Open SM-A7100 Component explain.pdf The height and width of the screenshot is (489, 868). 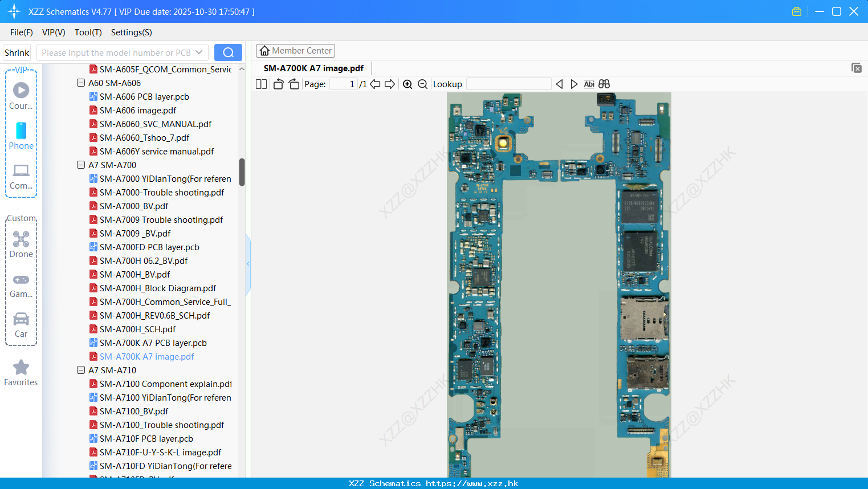point(165,384)
